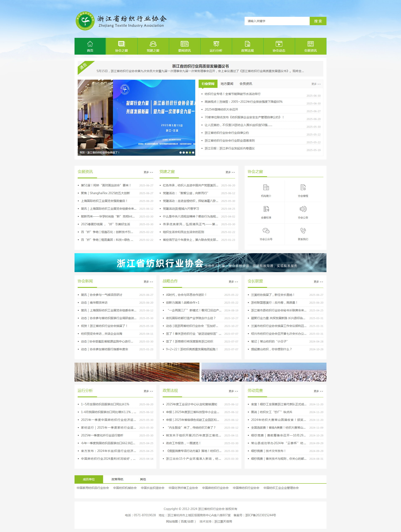Viewport: 401px width, 532px height.
Task: Click the 协会章程 document icon
Action: tap(303, 187)
